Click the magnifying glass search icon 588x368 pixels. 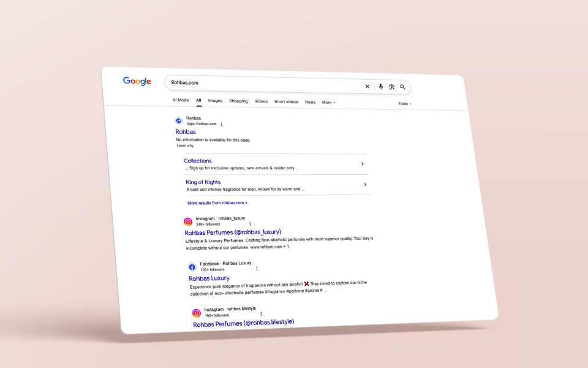tap(402, 87)
